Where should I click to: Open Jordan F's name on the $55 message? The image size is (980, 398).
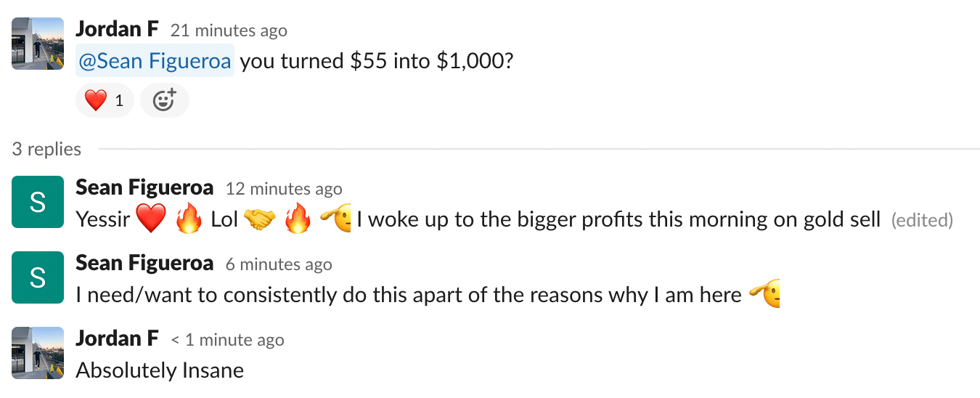pos(117,30)
